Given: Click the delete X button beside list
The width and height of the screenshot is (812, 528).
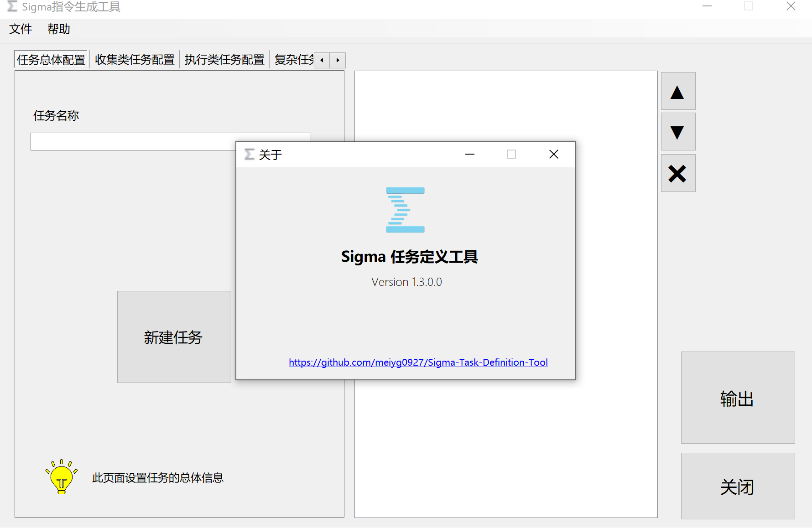Looking at the screenshot, I should pyautogui.click(x=678, y=173).
